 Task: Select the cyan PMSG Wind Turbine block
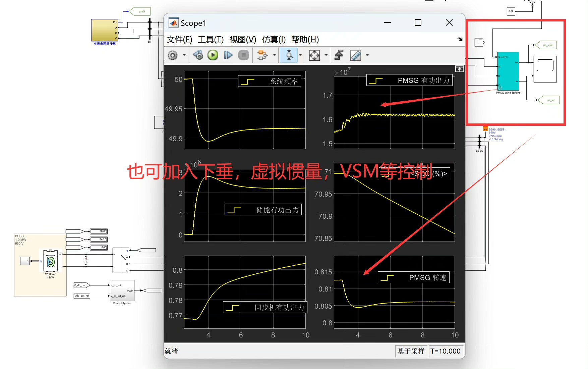point(508,71)
